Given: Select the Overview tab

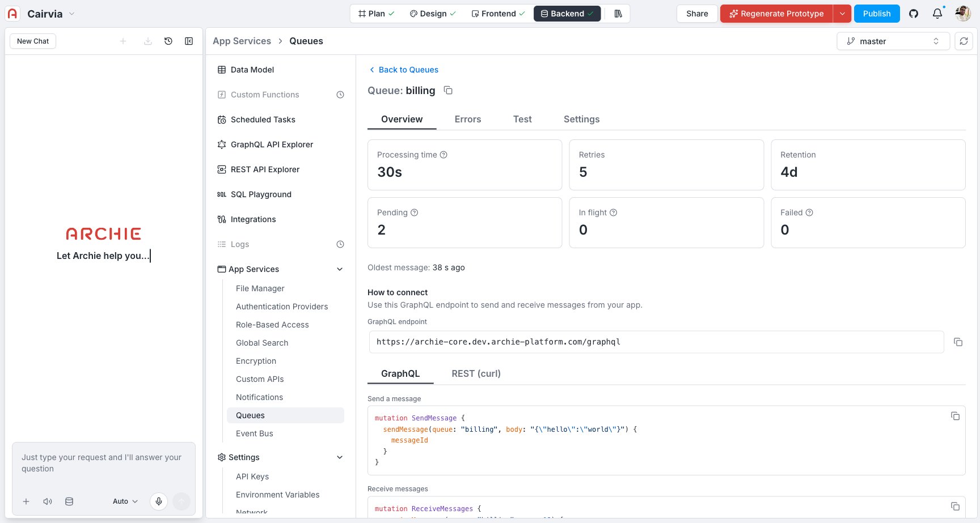Looking at the screenshot, I should pos(402,119).
